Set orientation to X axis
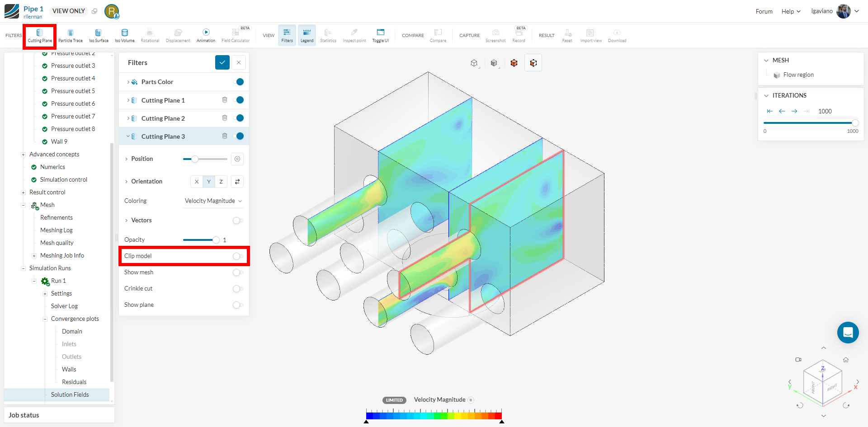Image resolution: width=868 pixels, height=427 pixels. pyautogui.click(x=197, y=182)
